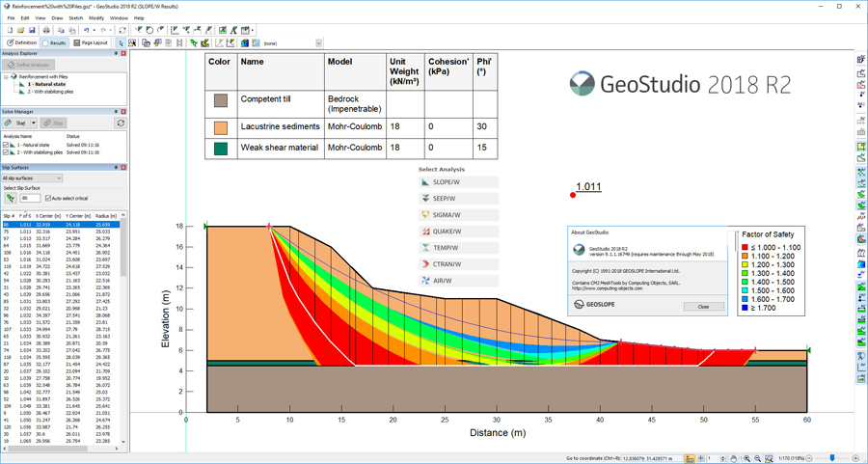This screenshot has width=868, height=464.
Task: Click the Paste icon in the toolbar
Action: click(x=72, y=30)
